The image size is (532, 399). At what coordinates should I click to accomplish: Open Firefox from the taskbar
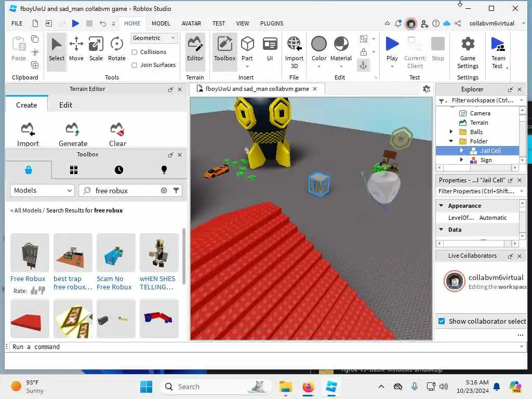tap(308, 387)
